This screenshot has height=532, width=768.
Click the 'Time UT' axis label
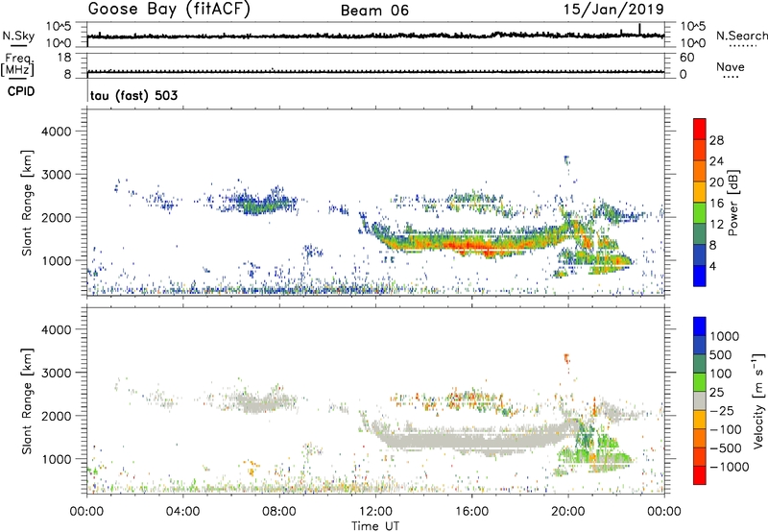(x=375, y=526)
